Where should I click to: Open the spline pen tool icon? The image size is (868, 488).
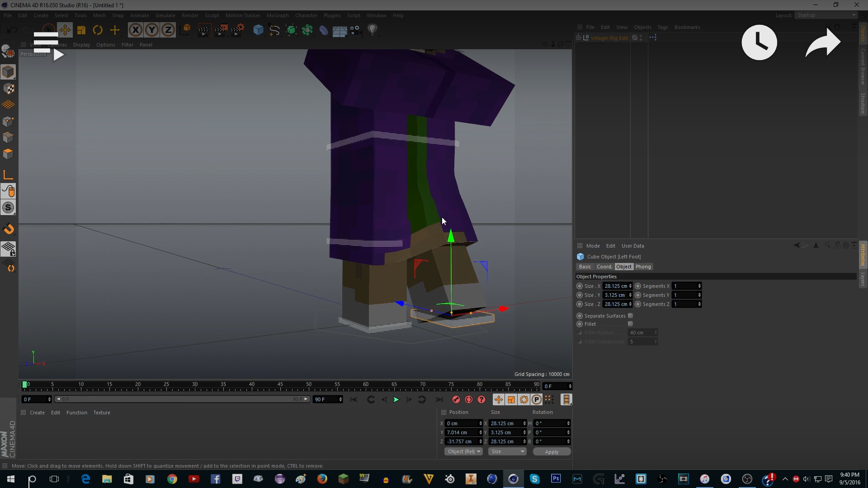click(x=274, y=30)
